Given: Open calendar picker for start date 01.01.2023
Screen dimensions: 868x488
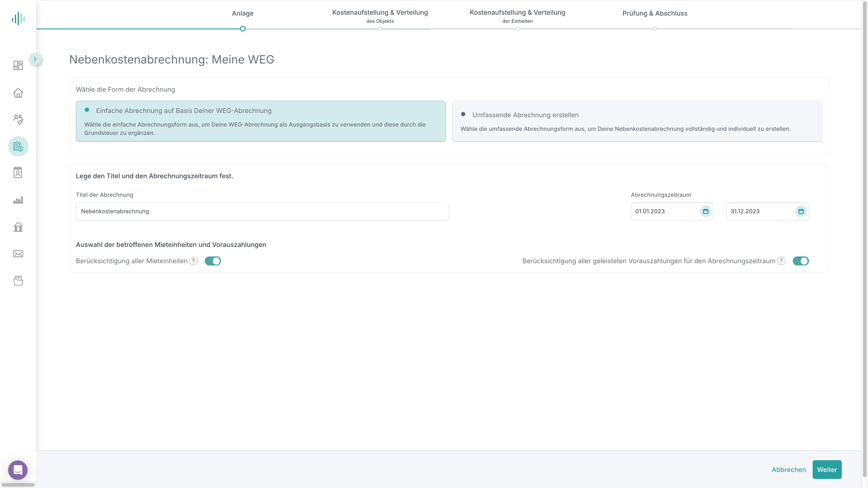Looking at the screenshot, I should pos(705,211).
